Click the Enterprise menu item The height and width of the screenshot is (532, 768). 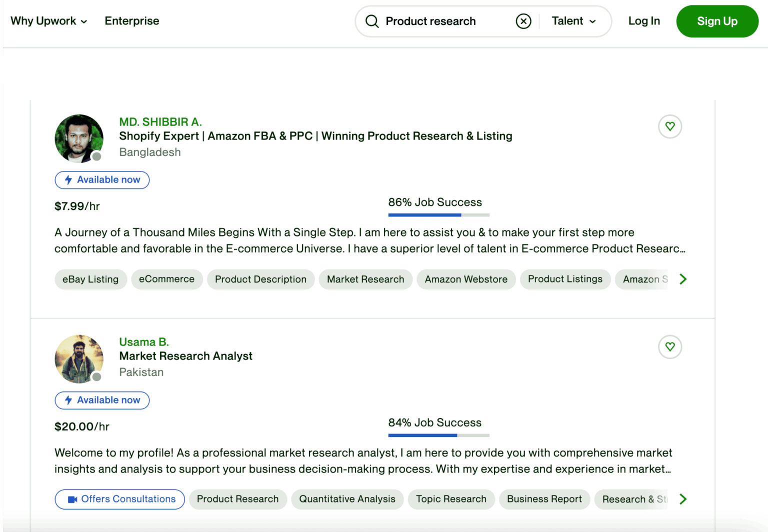(131, 21)
